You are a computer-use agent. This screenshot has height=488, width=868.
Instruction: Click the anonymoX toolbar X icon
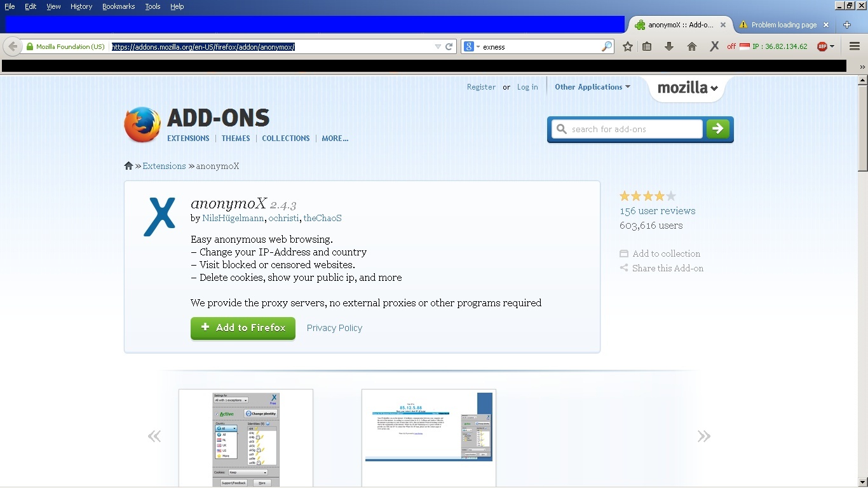714,46
